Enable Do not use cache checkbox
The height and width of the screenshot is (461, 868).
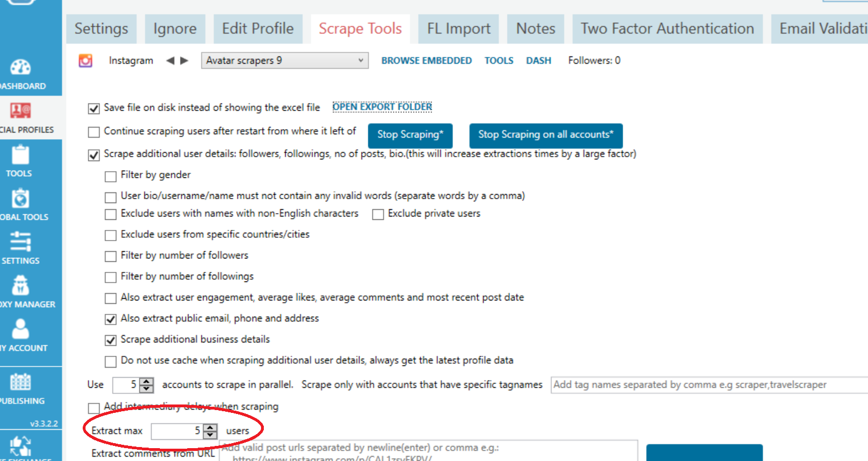pos(111,361)
